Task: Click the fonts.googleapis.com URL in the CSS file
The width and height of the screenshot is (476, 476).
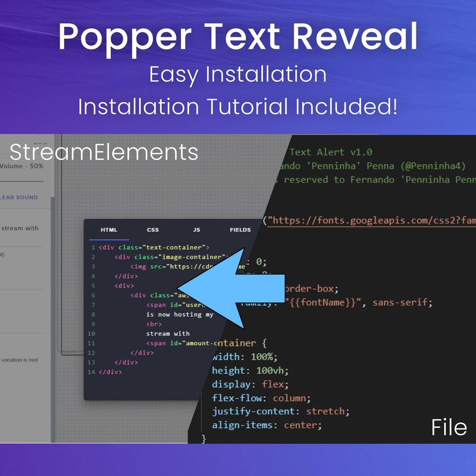Action: click(x=372, y=220)
